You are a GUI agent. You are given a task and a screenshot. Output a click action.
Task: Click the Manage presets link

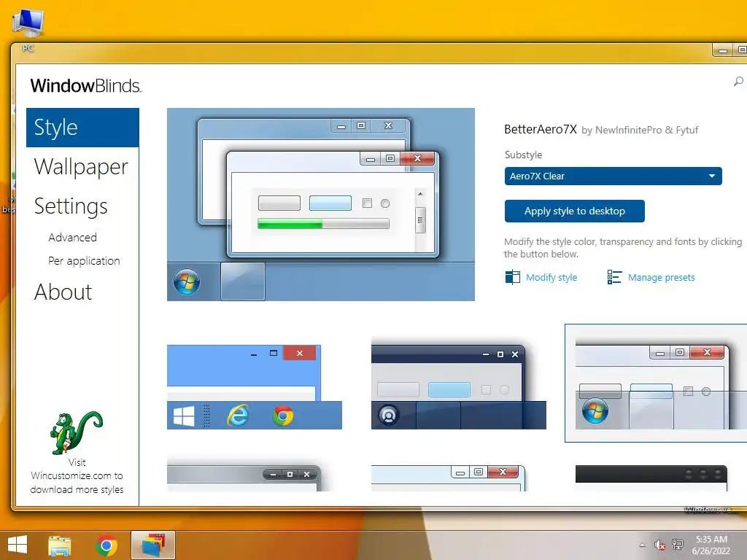click(x=661, y=277)
